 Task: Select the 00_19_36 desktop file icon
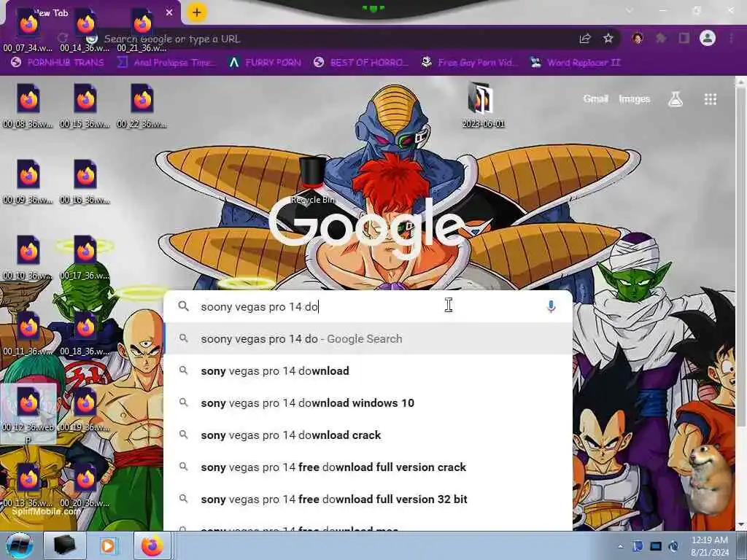point(85,408)
